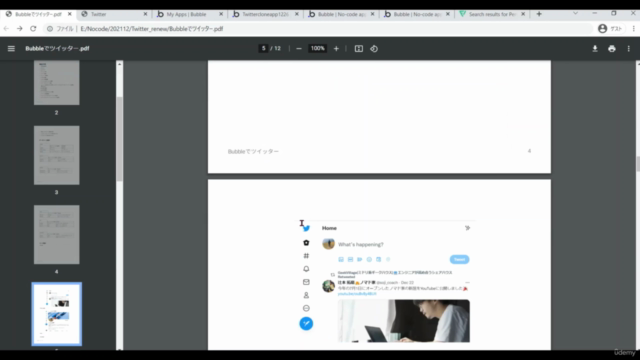Click the document vertical scrollbar
Screen dimensions: 640x360
click(638, 164)
